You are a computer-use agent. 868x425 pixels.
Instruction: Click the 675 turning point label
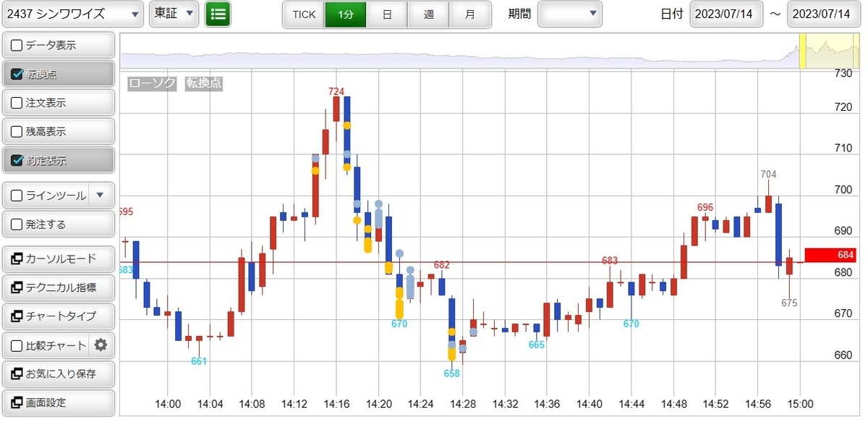(x=789, y=303)
